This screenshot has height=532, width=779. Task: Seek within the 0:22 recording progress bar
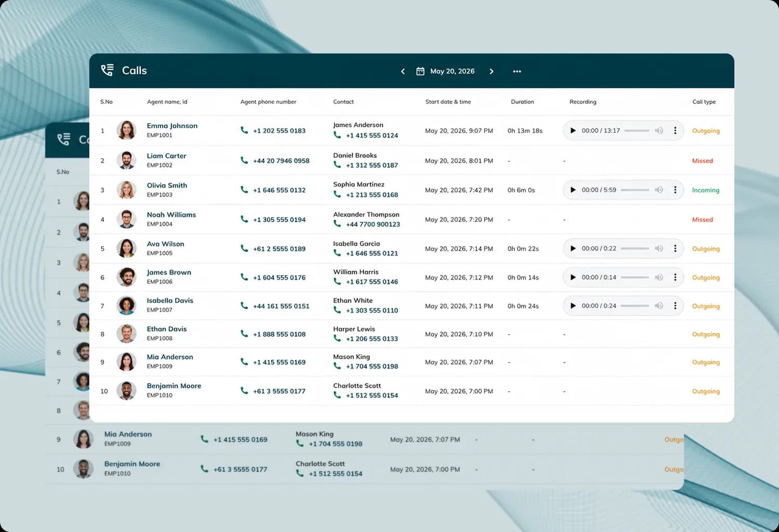pyautogui.click(x=635, y=249)
